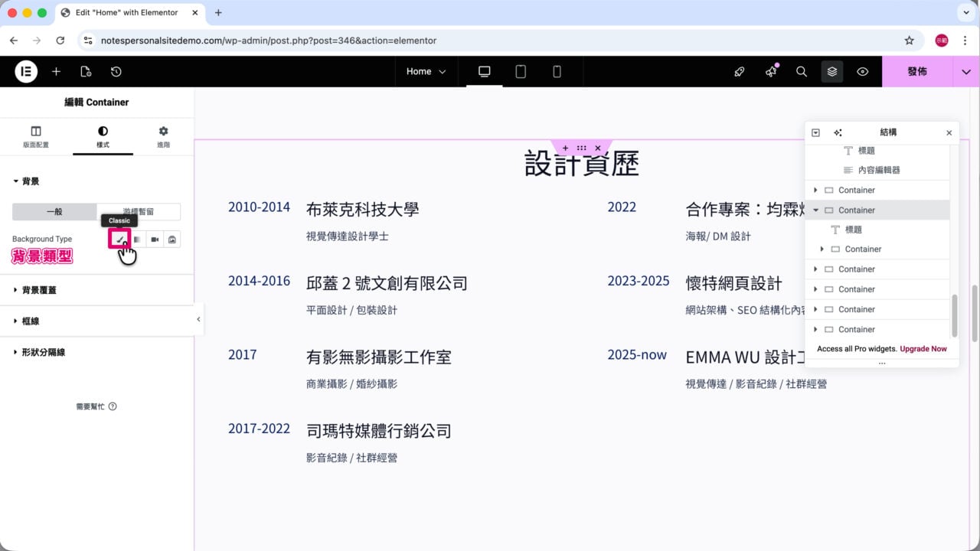Open revision history clock icon
This screenshot has height=551, width=980.
[x=116, y=71]
